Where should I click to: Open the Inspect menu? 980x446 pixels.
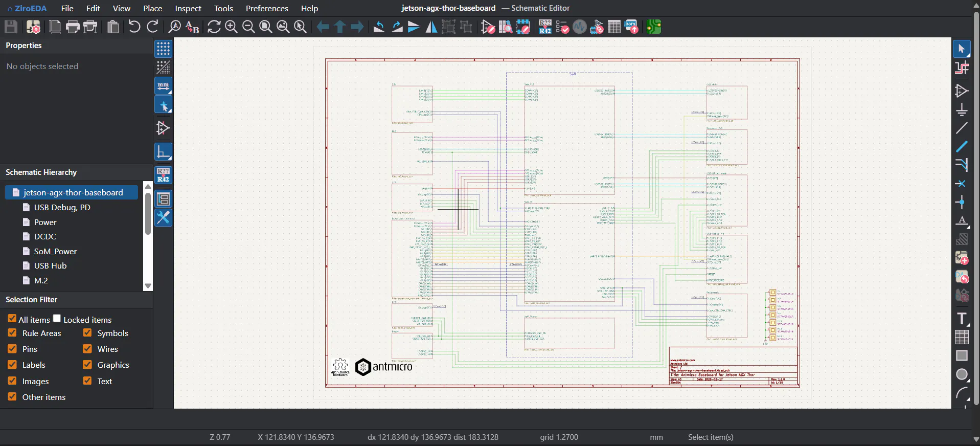pyautogui.click(x=188, y=8)
